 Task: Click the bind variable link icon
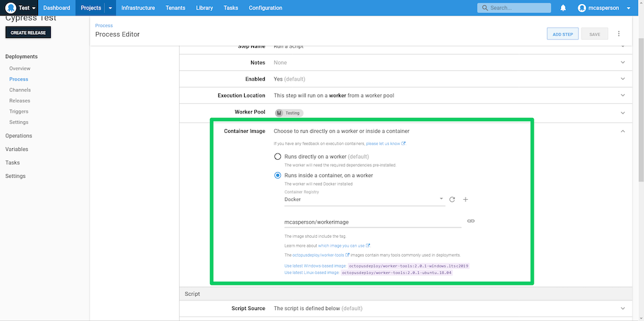(x=470, y=221)
